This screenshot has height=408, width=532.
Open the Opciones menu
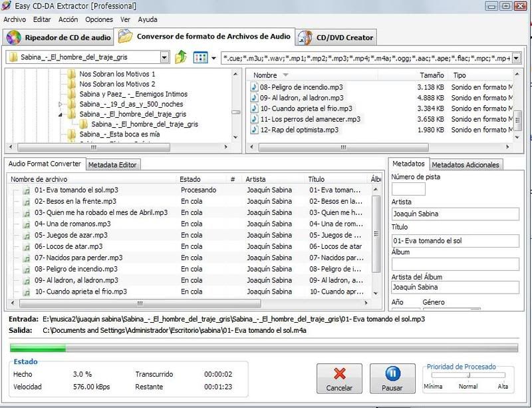[x=98, y=19]
